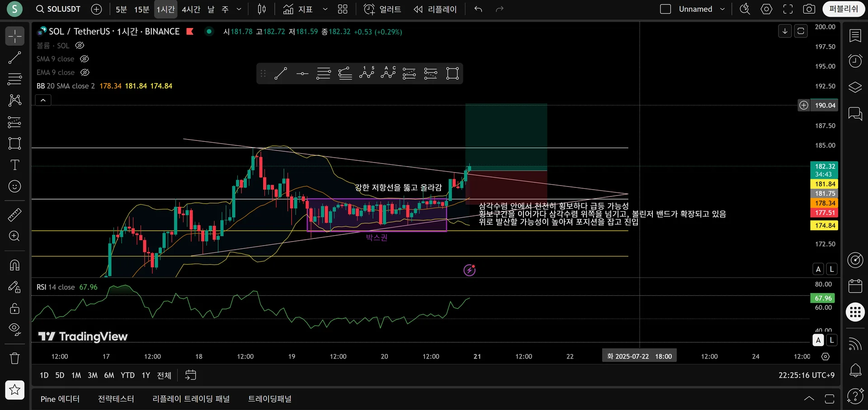Undo the last chart action
868x410 pixels.
click(x=478, y=9)
